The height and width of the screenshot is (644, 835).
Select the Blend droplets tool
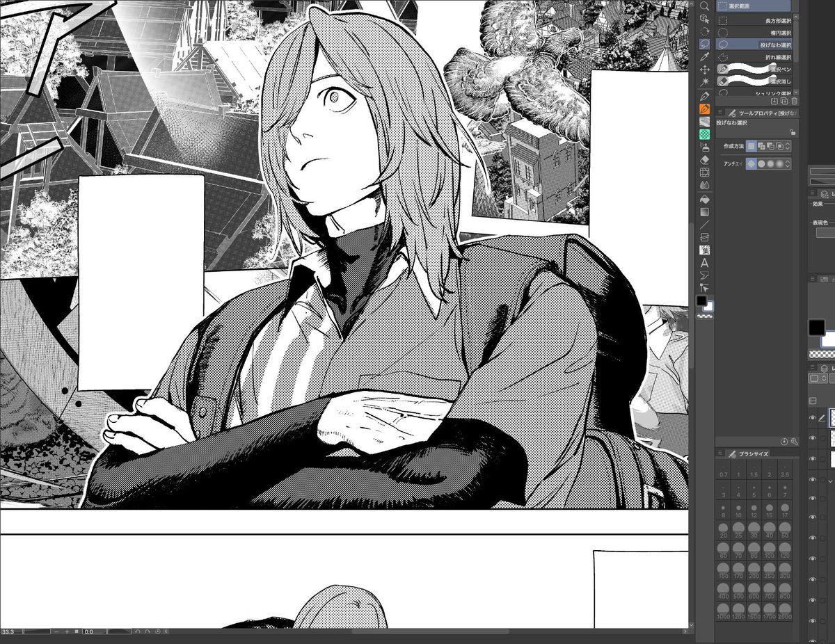coord(704,185)
